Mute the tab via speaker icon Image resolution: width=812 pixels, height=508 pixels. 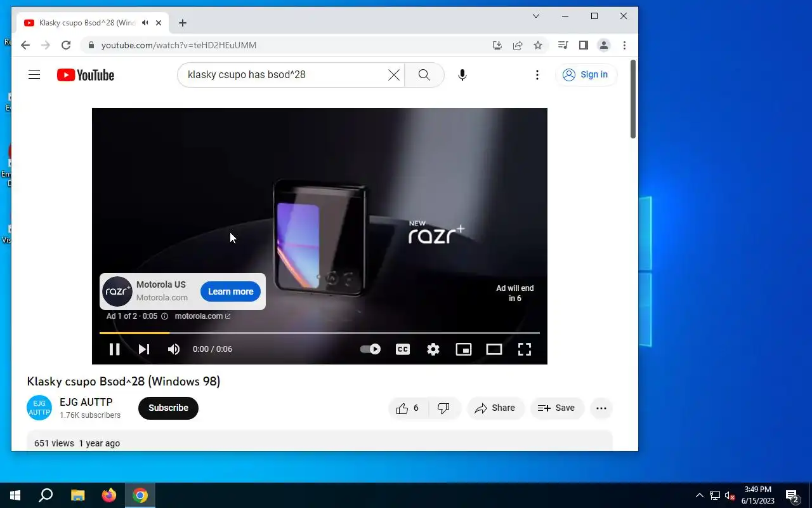145,23
